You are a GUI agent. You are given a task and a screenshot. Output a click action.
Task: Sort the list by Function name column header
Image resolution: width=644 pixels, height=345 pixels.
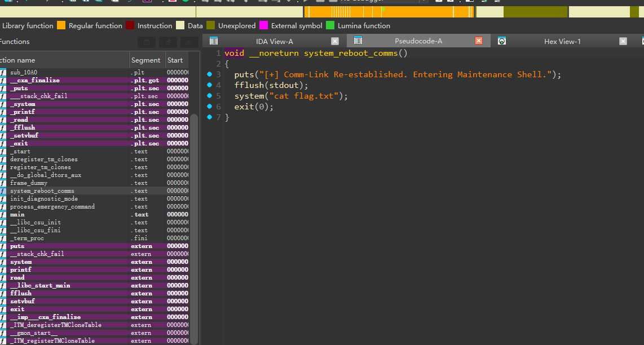tap(64, 60)
